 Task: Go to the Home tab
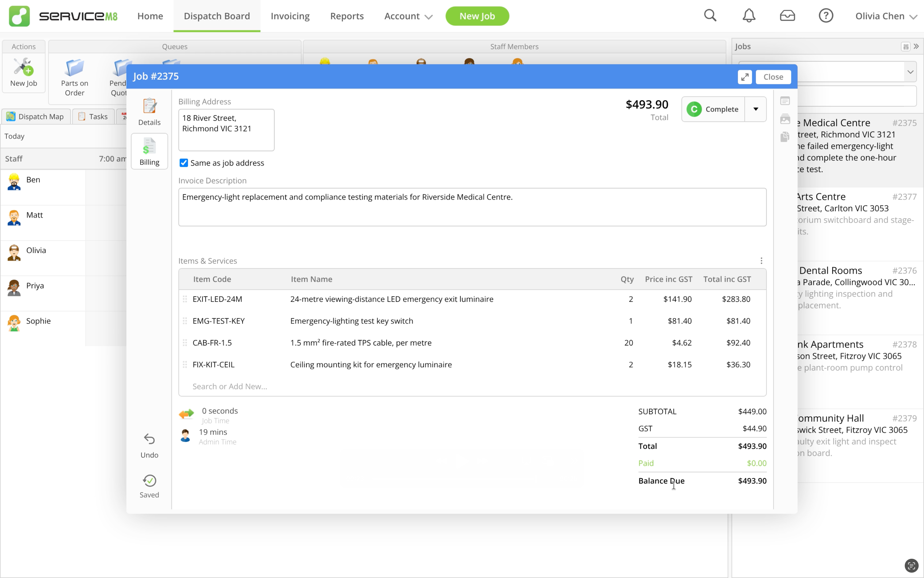click(x=150, y=16)
